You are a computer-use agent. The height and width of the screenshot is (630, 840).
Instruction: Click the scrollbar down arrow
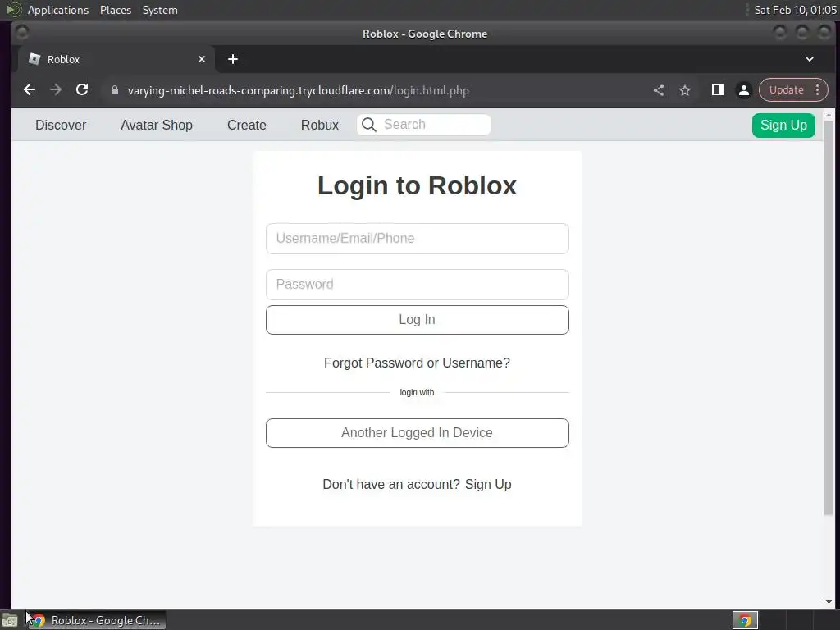[829, 602]
